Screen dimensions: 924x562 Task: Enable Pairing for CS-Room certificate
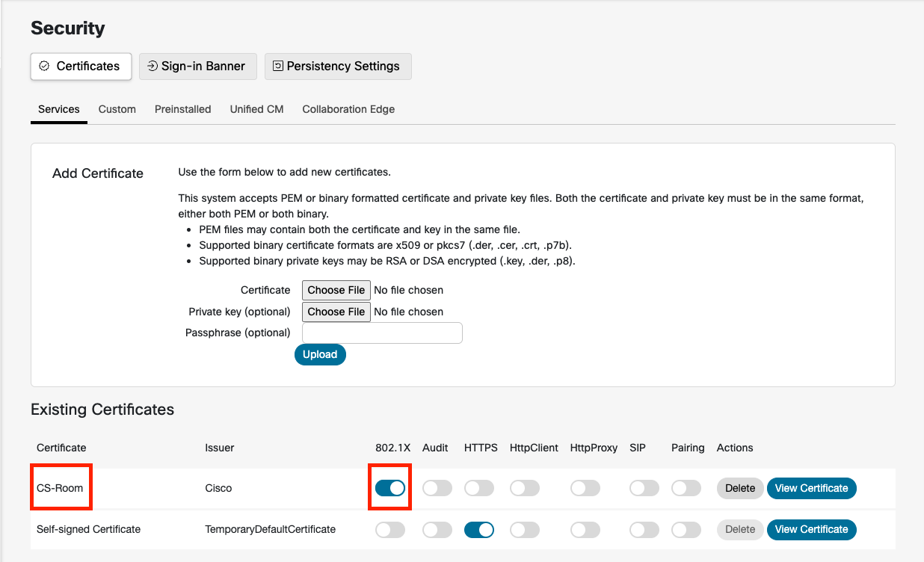pyautogui.click(x=686, y=488)
